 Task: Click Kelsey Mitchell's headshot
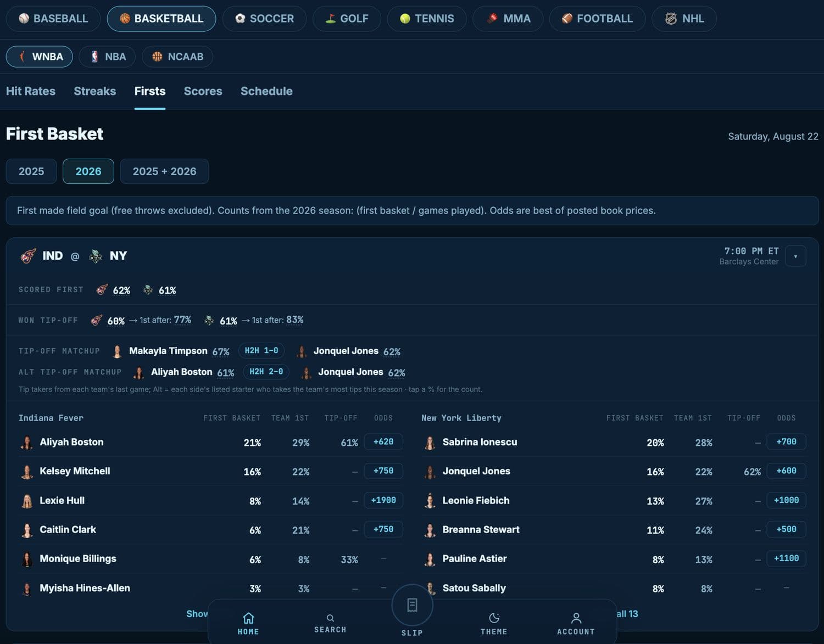(x=26, y=472)
